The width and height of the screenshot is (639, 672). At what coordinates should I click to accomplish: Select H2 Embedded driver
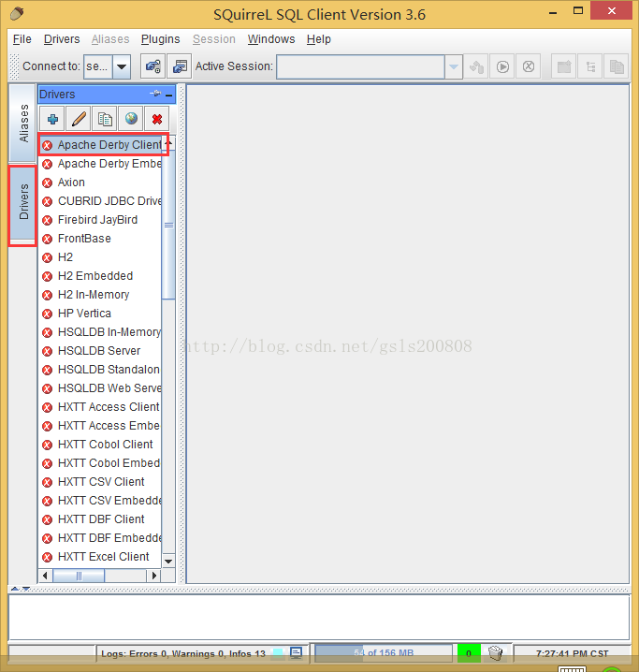pos(101,276)
